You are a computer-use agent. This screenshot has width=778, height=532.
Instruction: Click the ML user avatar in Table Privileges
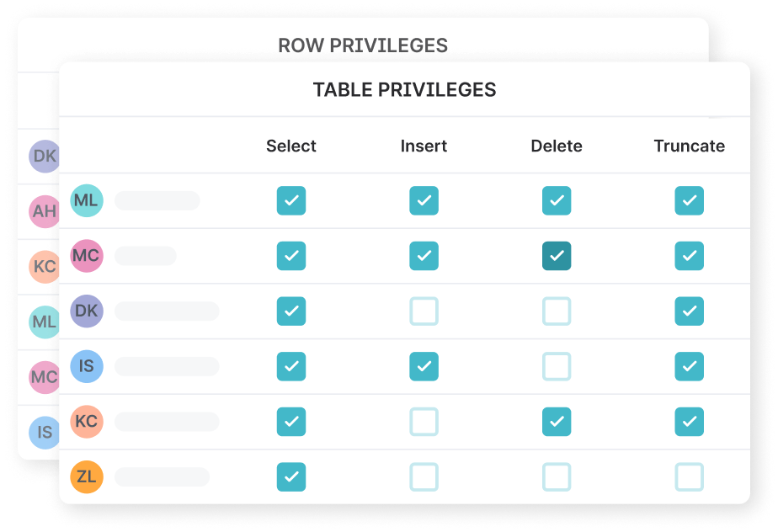[x=87, y=200]
